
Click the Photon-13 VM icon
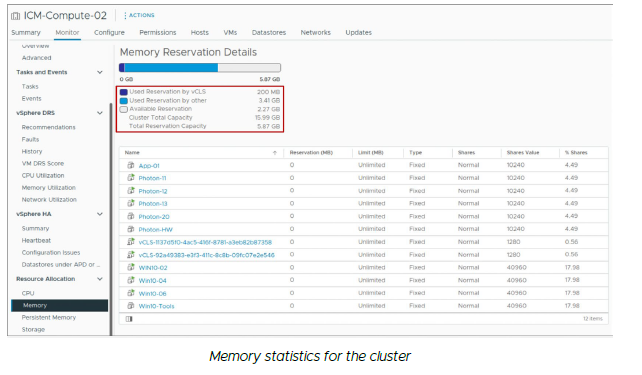click(131, 203)
